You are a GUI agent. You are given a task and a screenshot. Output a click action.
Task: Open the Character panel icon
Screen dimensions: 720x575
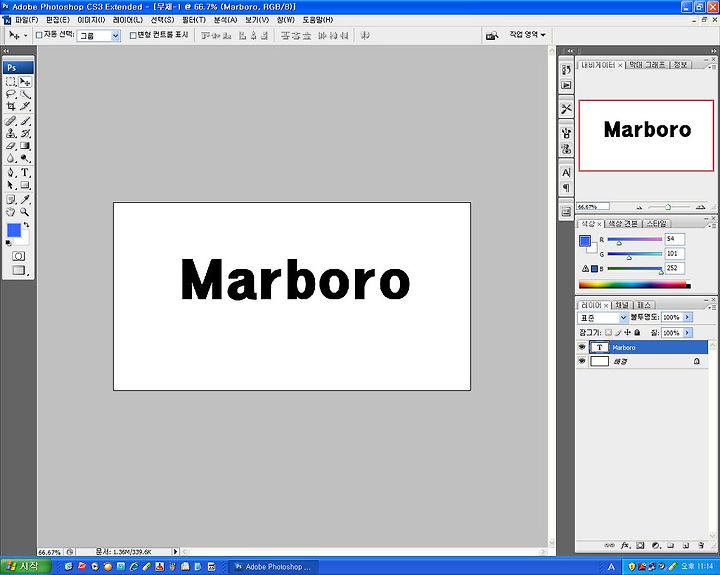click(x=566, y=173)
